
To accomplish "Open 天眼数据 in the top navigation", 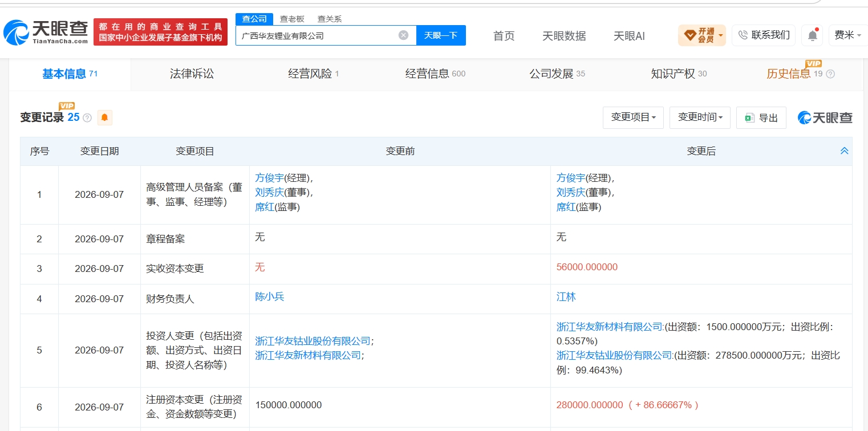I will [564, 36].
